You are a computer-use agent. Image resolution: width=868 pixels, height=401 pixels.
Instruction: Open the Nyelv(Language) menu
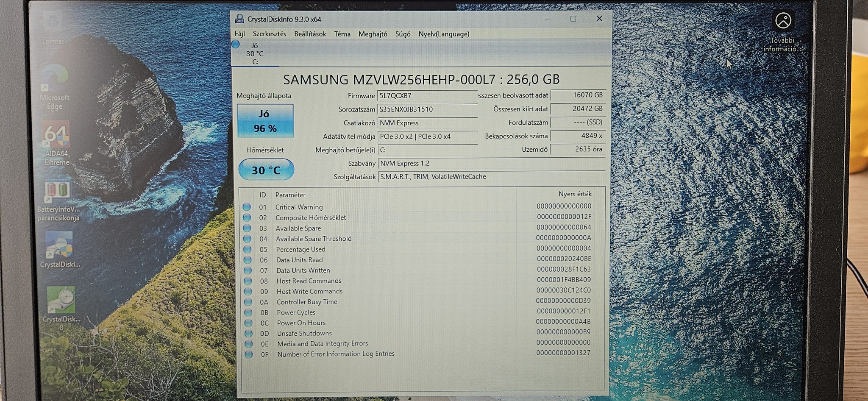click(x=444, y=34)
